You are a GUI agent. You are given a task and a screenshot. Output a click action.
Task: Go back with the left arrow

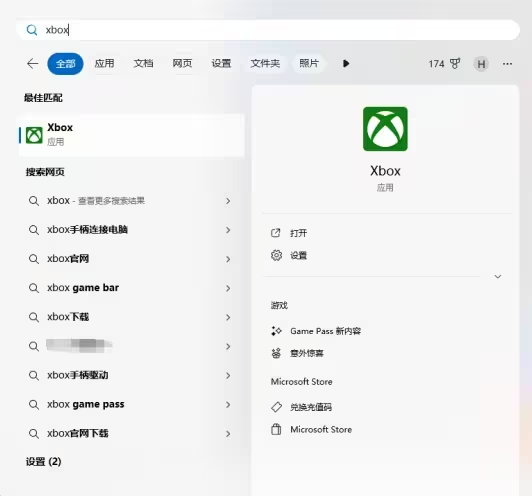[33, 63]
